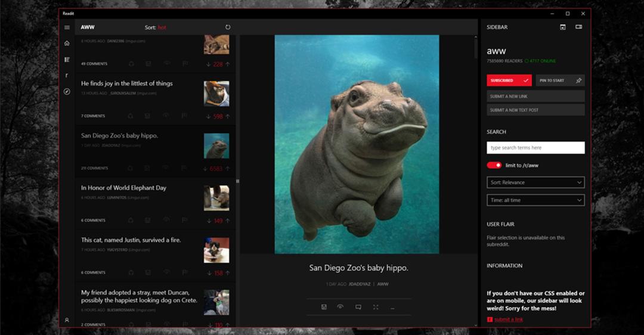Open 'My friend adopted a stray, meet Duncan' post

point(139,296)
